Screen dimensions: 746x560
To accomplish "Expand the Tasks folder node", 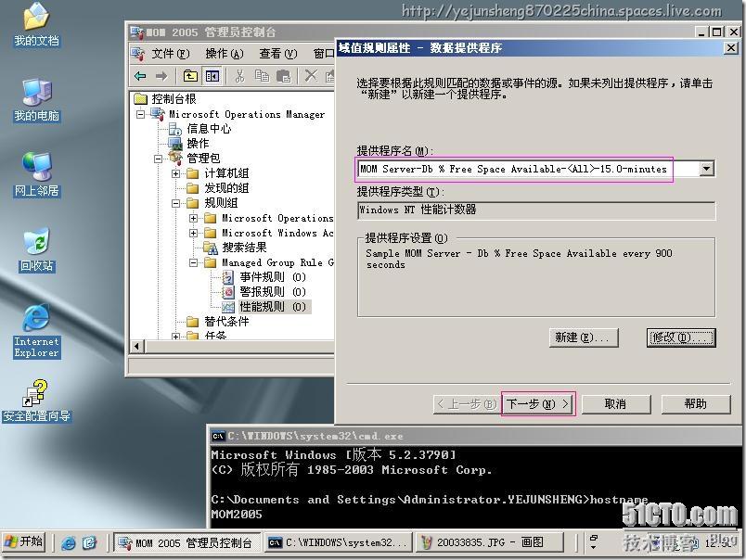I will pyautogui.click(x=175, y=337).
